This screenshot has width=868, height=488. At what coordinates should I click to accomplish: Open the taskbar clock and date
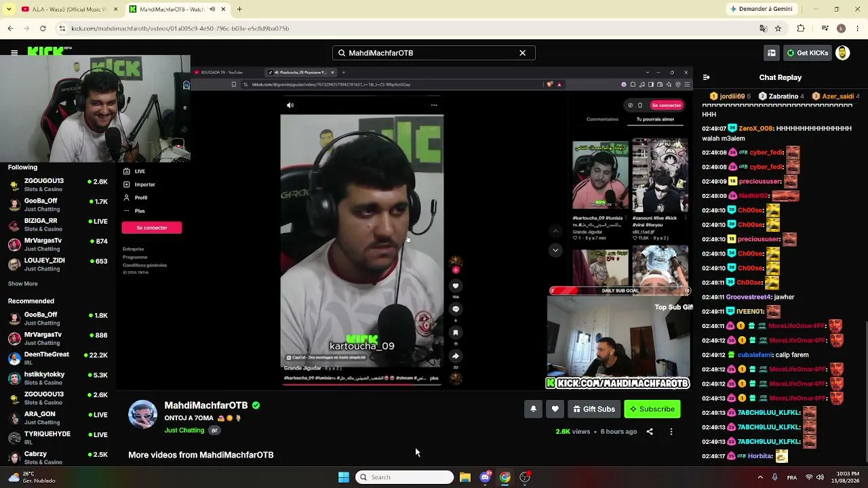coord(847,477)
